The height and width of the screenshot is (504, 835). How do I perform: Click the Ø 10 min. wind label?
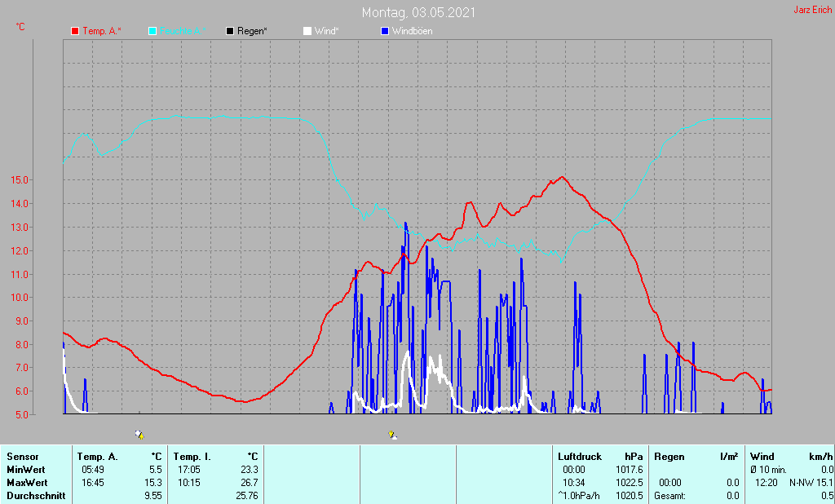(768, 470)
